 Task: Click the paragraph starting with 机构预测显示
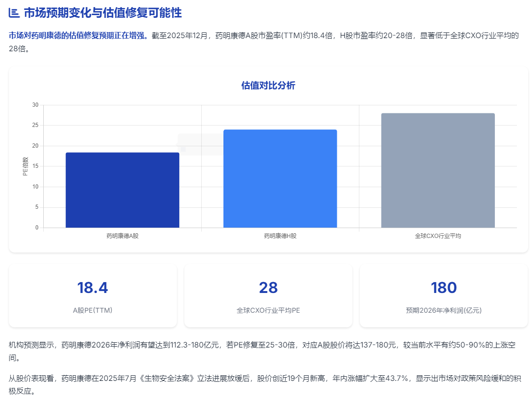coord(262,351)
